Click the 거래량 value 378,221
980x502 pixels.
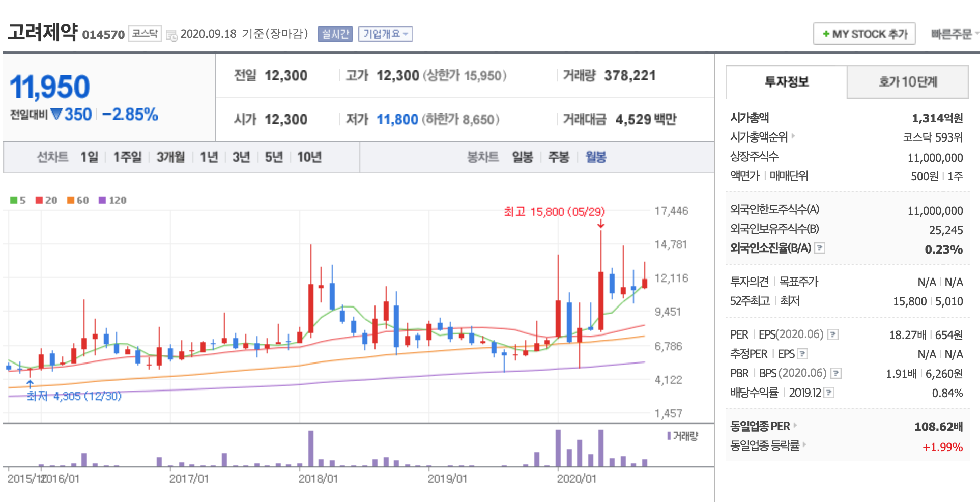coord(630,76)
